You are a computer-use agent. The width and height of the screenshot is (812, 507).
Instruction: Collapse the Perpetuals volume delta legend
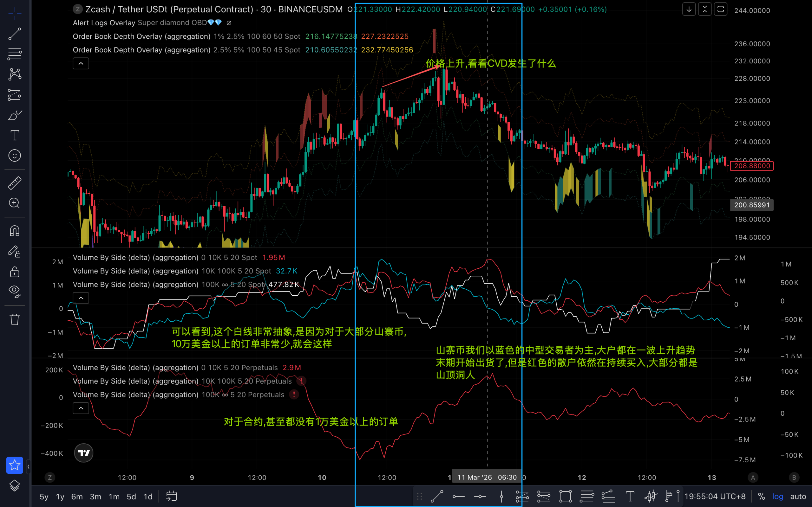[81, 408]
